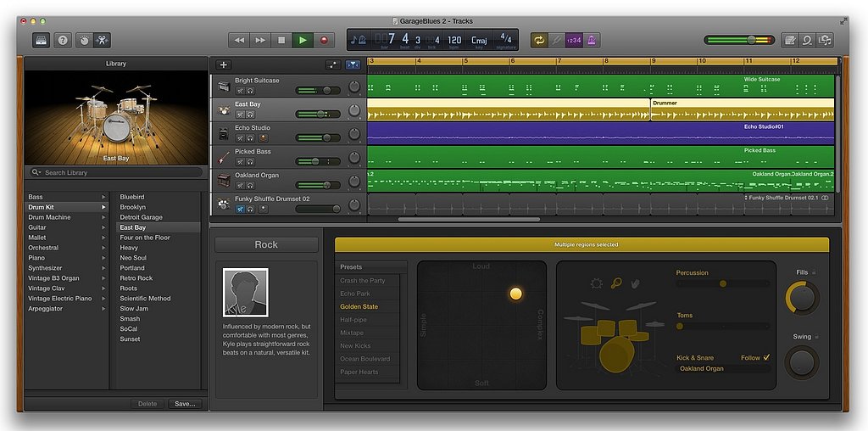The image size is (868, 431).
Task: Mute the East Bay drummer track
Action: [x=240, y=115]
